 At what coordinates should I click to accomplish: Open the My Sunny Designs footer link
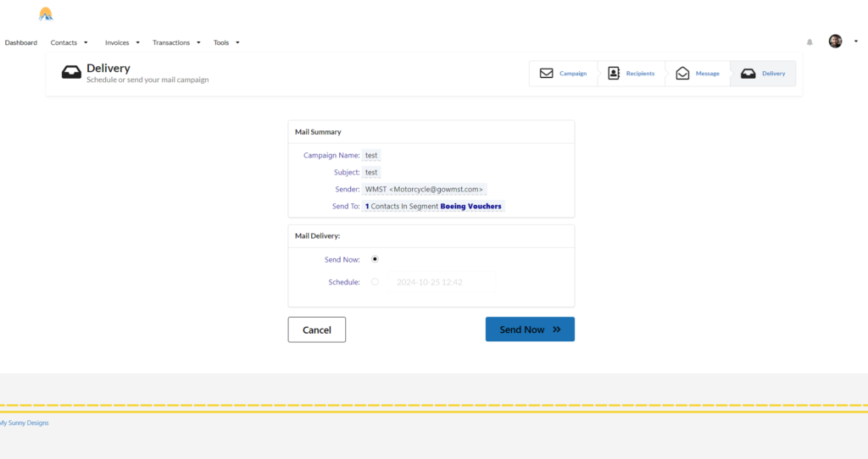[25, 423]
